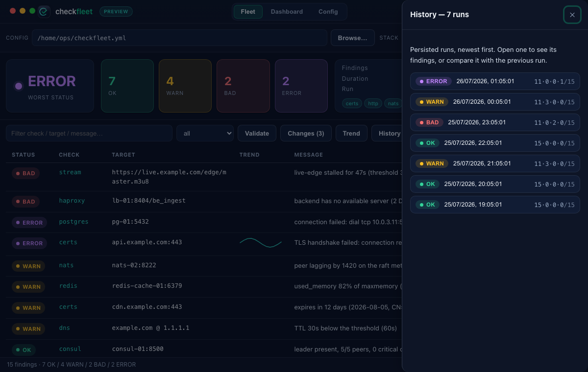Focus the filter check/target/message field
This screenshot has height=372, width=588.
(x=89, y=133)
